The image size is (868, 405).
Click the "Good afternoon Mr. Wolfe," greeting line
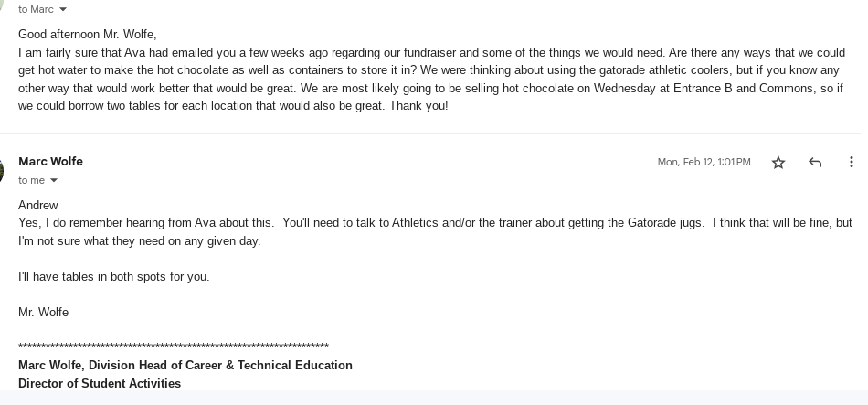click(x=88, y=35)
